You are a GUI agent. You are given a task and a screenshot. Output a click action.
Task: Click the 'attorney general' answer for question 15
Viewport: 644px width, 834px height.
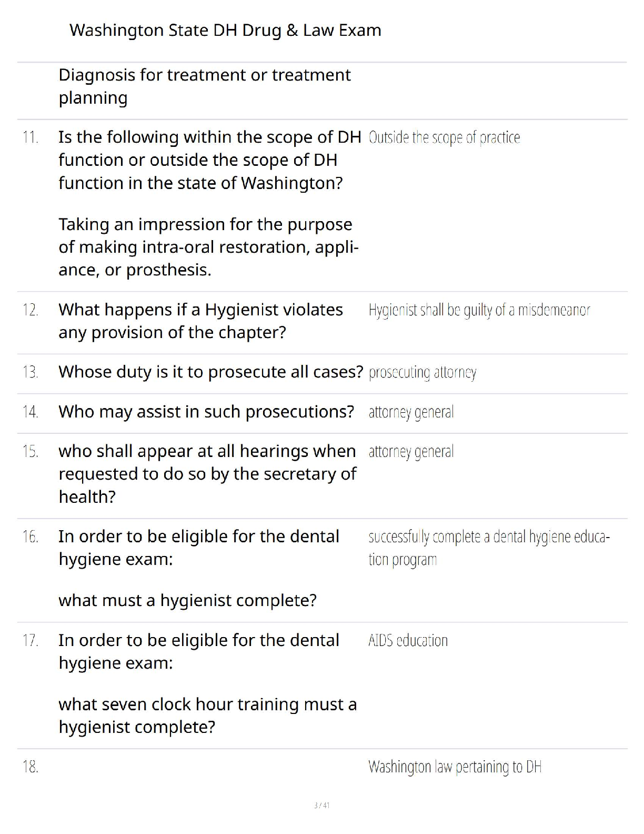tap(411, 452)
